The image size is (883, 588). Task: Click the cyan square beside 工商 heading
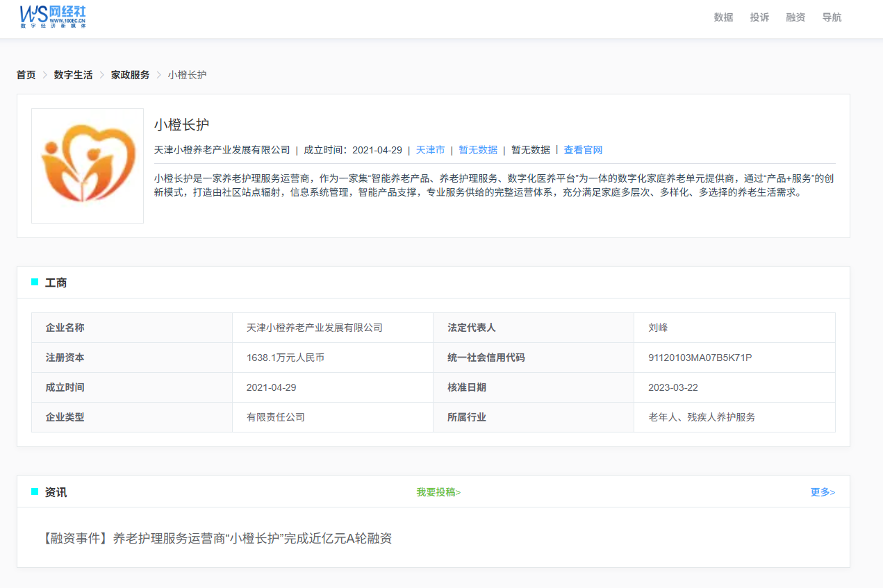click(x=35, y=282)
